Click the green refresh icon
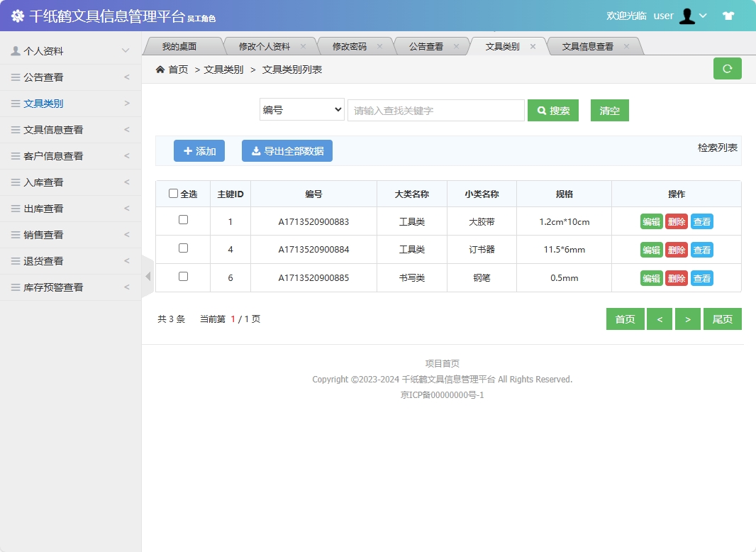The image size is (756, 552). [727, 69]
